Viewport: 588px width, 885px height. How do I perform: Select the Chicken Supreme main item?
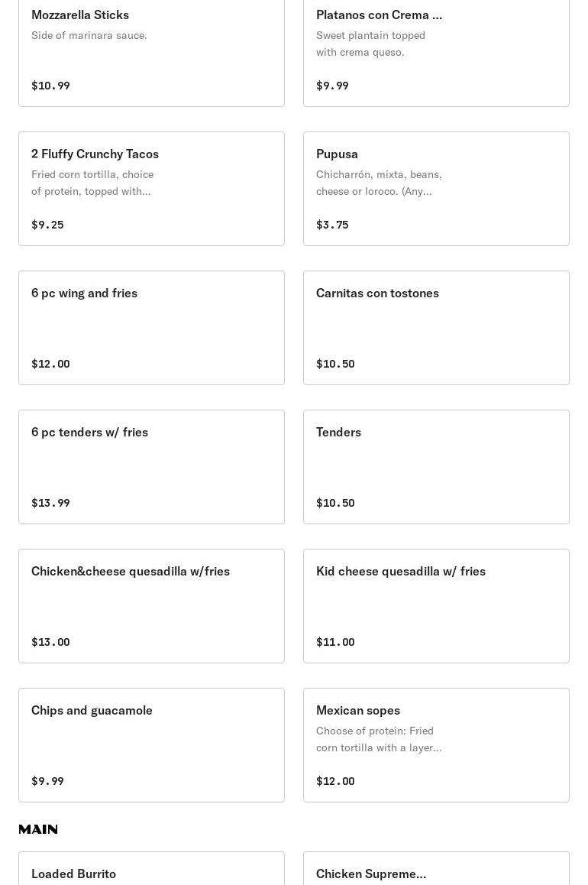coord(436,873)
